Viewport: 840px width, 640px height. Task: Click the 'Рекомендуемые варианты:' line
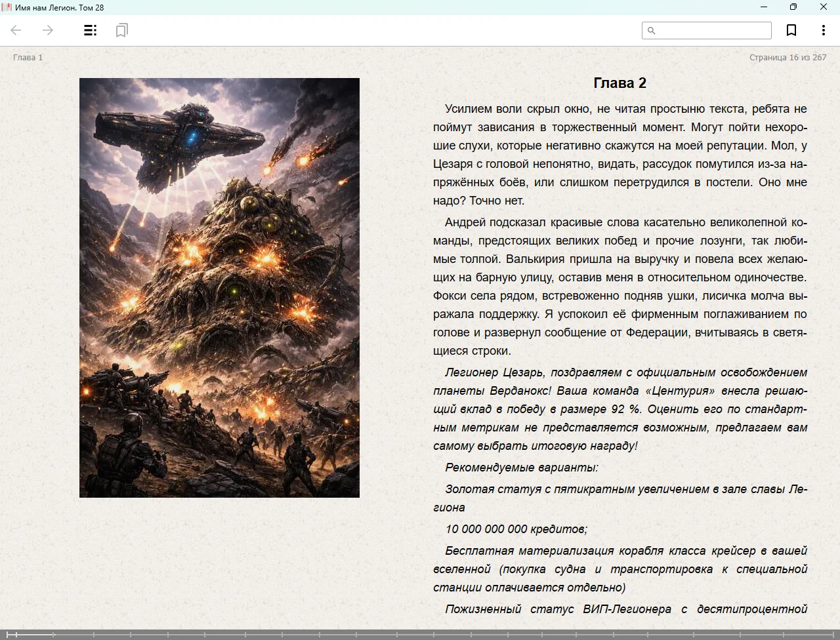coord(521,468)
